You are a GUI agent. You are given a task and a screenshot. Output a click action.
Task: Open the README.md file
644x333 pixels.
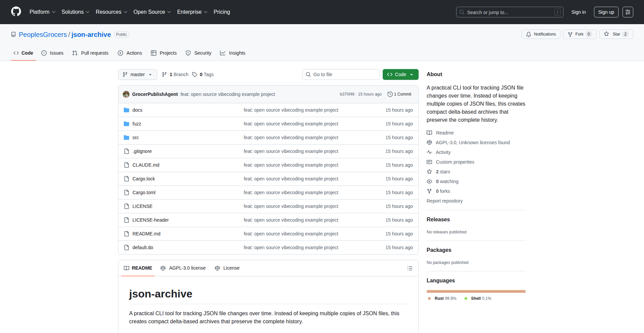(x=146, y=234)
